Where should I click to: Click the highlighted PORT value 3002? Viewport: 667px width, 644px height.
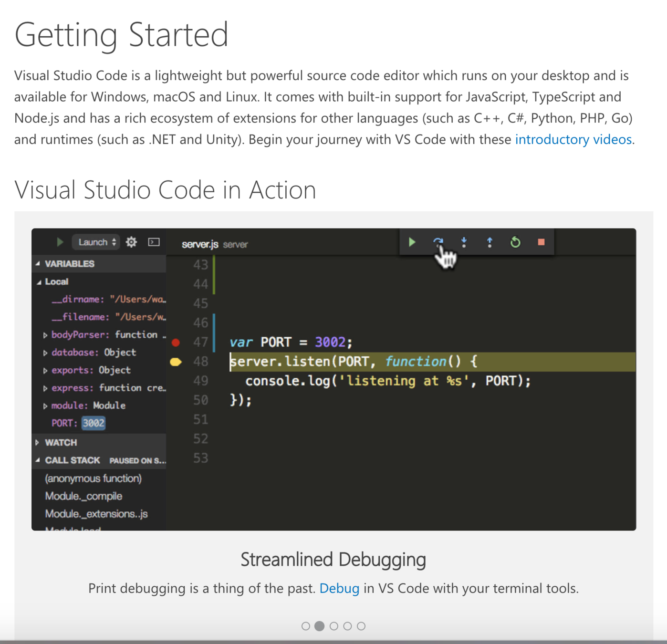(x=94, y=423)
